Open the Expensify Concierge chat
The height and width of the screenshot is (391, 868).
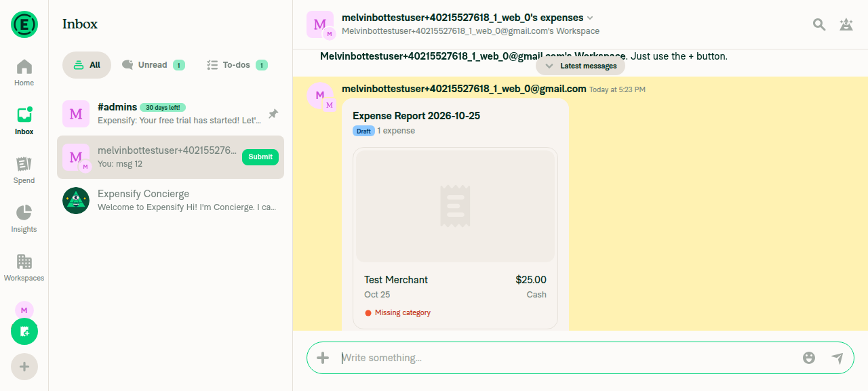tap(170, 201)
